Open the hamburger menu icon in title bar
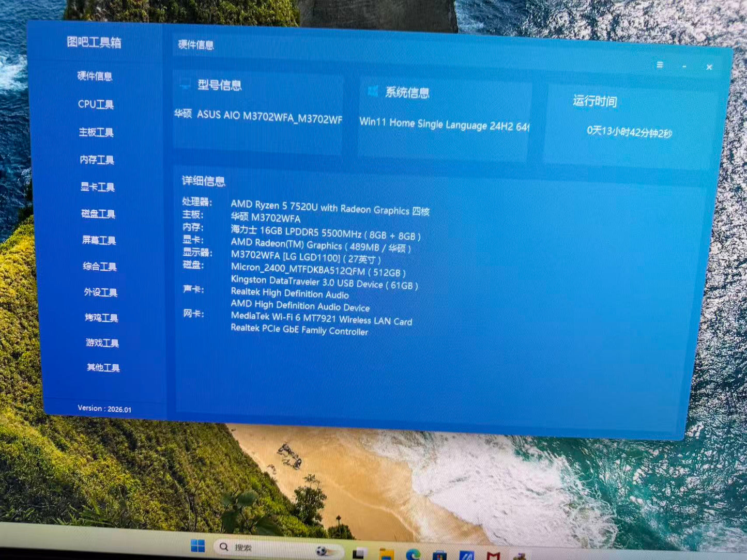 point(660,65)
